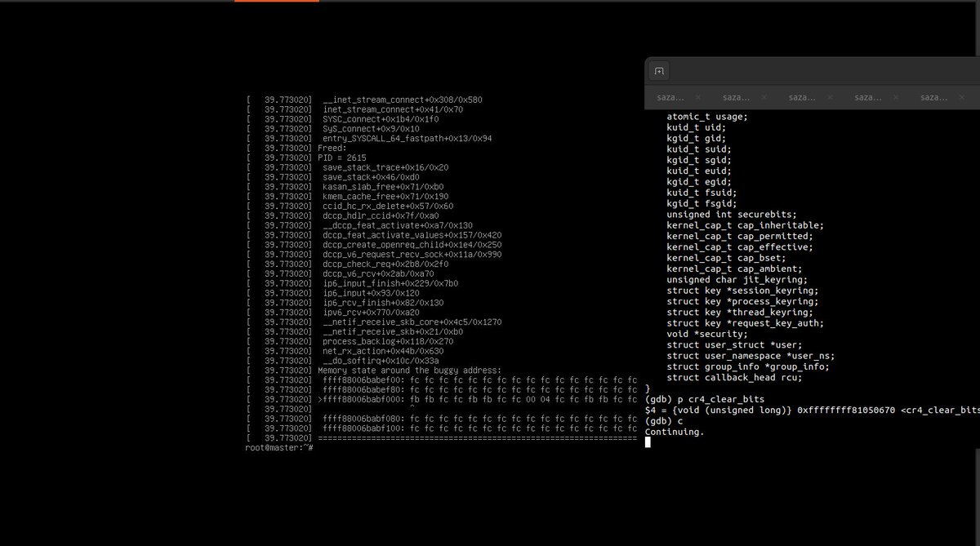
Task: Click the gdb cursor below 'Continuing.'
Action: (x=648, y=442)
